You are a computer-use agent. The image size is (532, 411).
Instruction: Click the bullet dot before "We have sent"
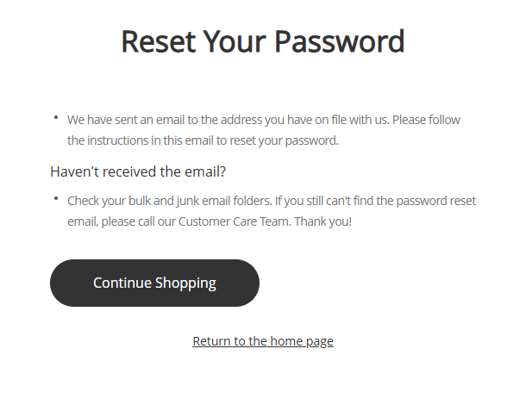coord(56,116)
